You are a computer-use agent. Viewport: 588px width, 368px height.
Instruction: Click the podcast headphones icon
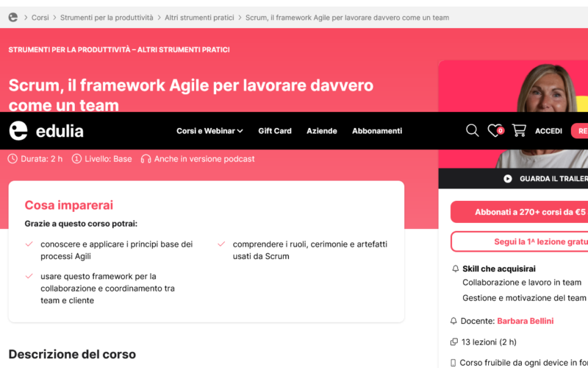pos(146,159)
